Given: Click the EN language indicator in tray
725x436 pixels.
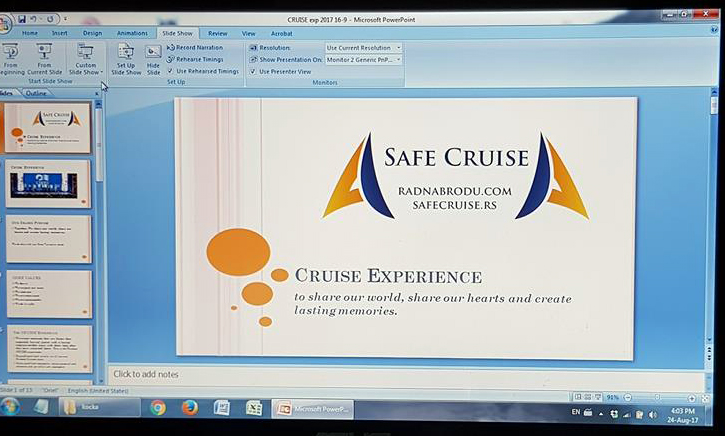Looking at the screenshot, I should pos(576,411).
